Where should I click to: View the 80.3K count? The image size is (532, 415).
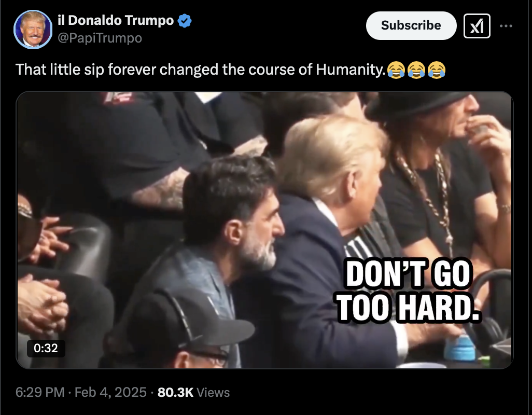tap(175, 392)
